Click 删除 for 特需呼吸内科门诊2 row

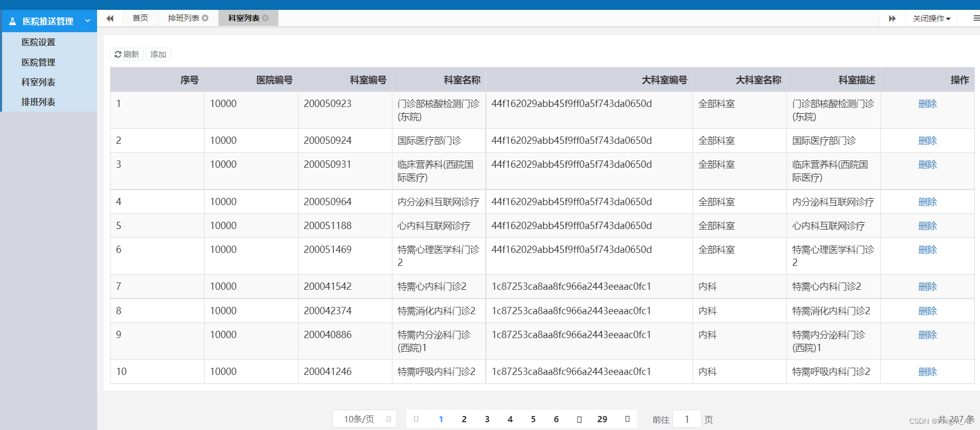(927, 372)
